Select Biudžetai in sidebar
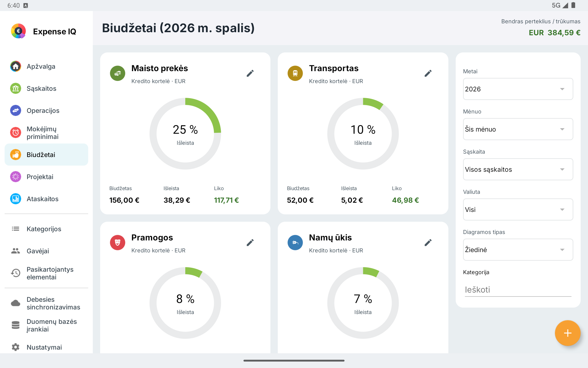 tap(46, 155)
